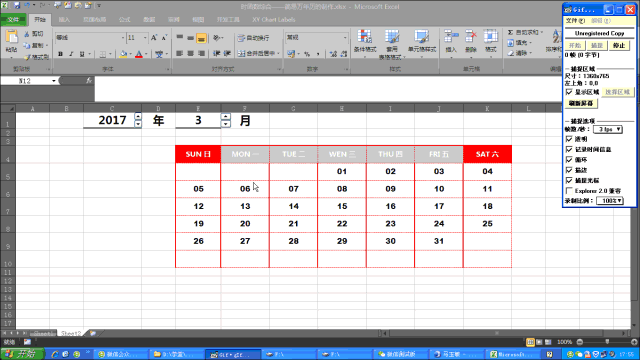
Task: Apply the highlighted bottom align icon
Action: 201,38
